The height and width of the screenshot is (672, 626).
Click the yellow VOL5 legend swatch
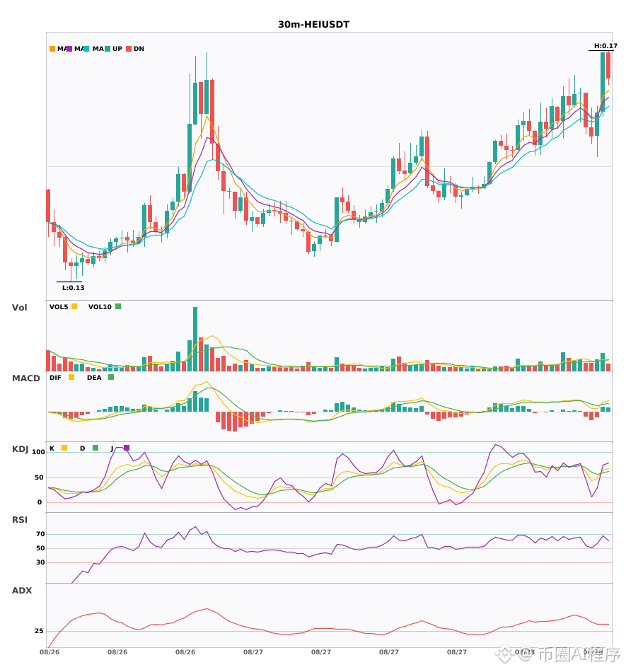point(74,306)
